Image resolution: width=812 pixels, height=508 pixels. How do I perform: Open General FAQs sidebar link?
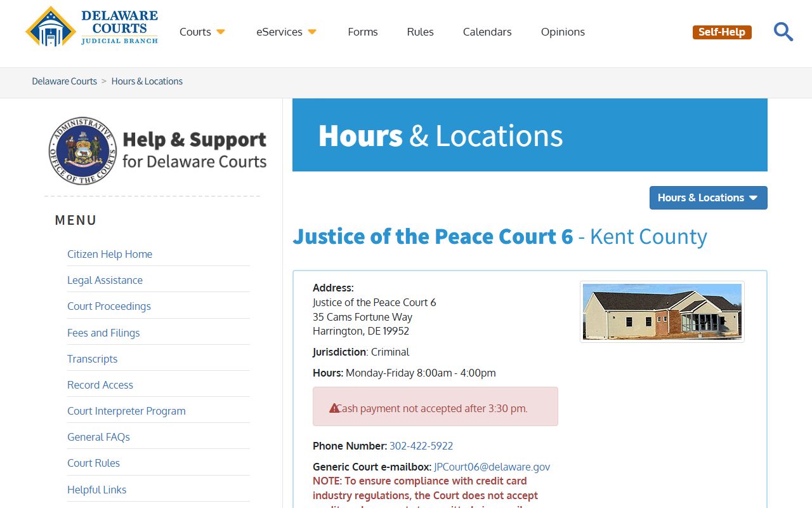98,437
